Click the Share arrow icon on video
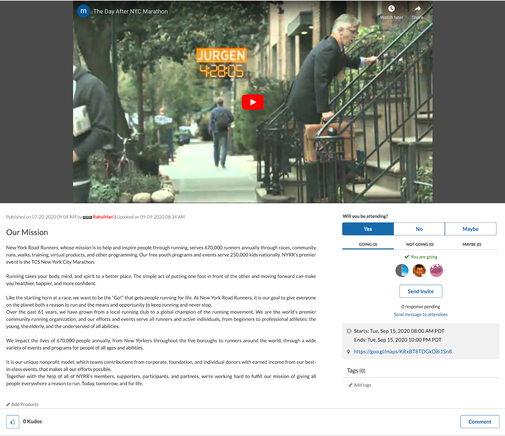The height and width of the screenshot is (436, 505). [417, 9]
